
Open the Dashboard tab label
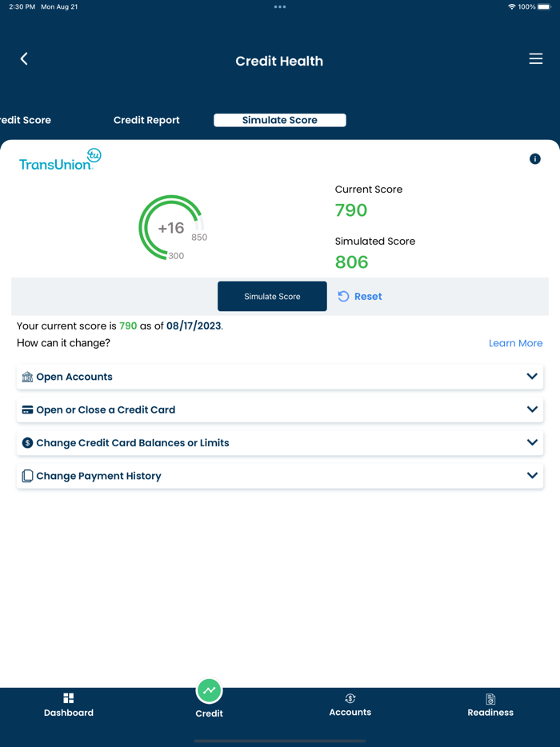pyautogui.click(x=69, y=713)
